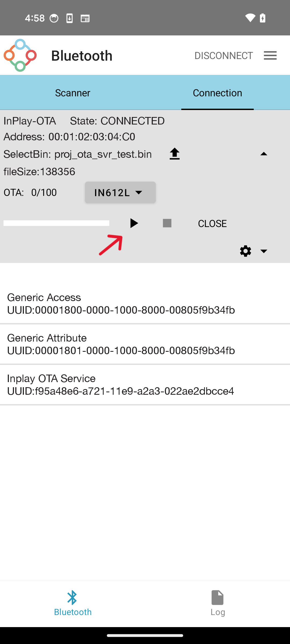The height and width of the screenshot is (644, 290).
Task: Select the Connection tab
Action: pos(218,93)
